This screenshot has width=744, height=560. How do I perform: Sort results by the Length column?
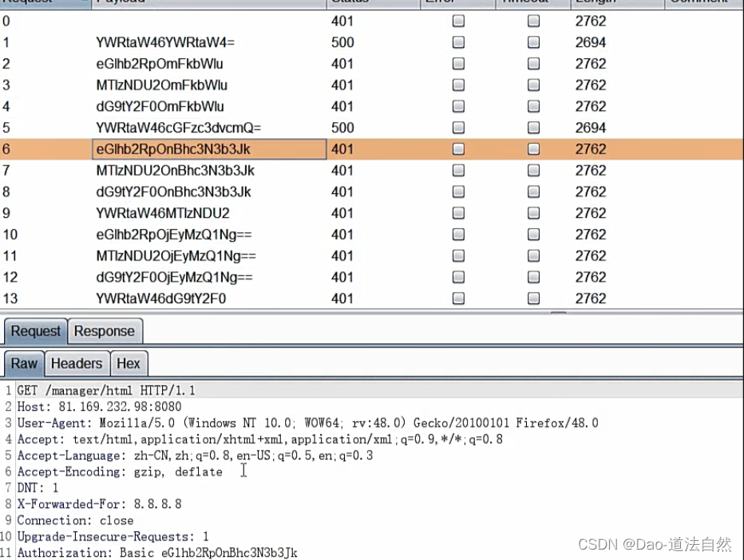point(594,3)
